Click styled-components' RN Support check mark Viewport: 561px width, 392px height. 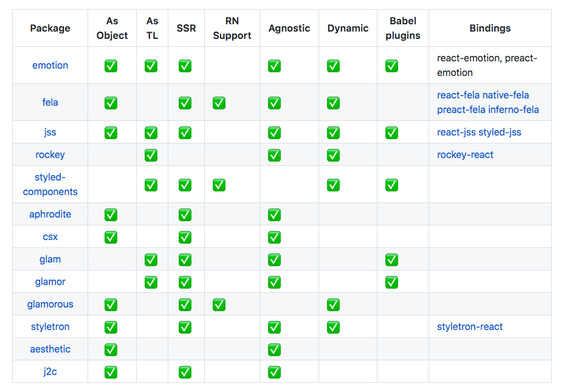219,185
